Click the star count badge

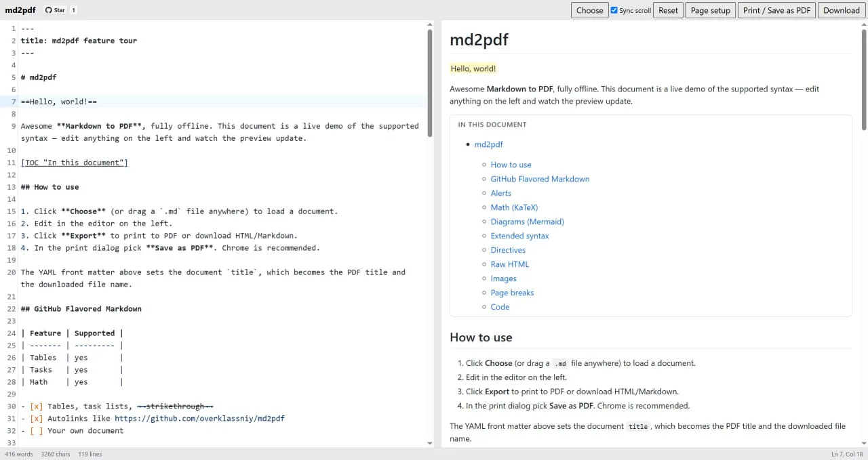click(x=73, y=10)
